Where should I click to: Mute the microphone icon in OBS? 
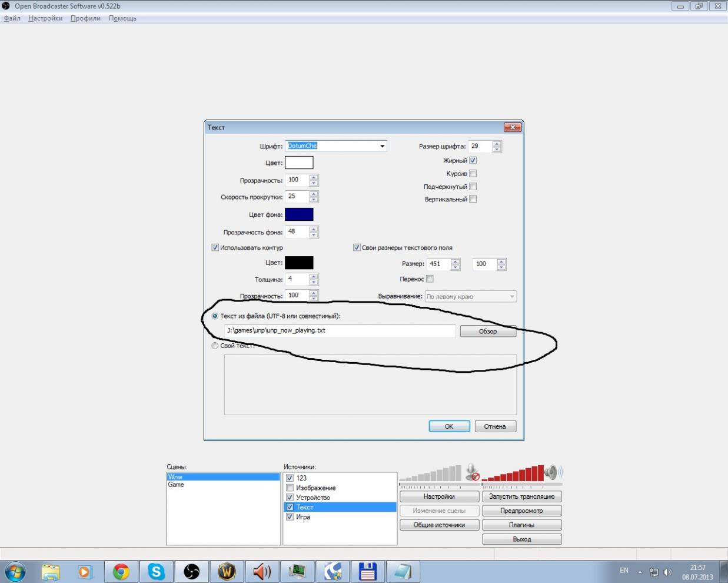(472, 472)
